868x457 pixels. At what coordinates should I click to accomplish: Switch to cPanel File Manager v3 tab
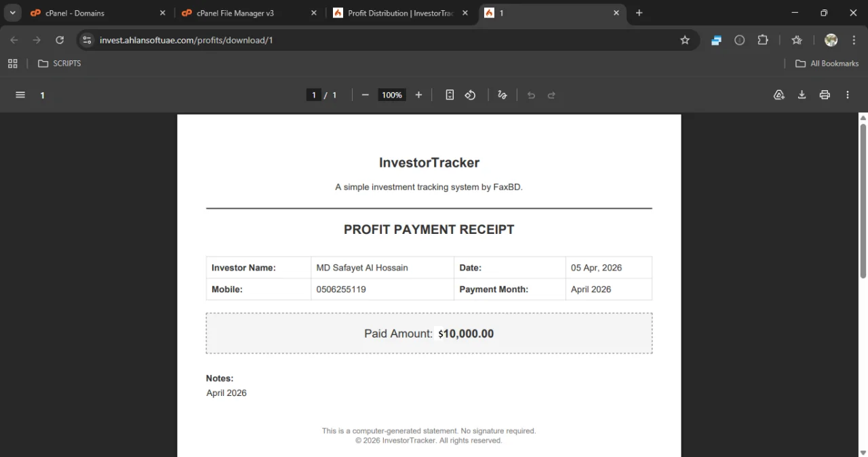point(248,13)
